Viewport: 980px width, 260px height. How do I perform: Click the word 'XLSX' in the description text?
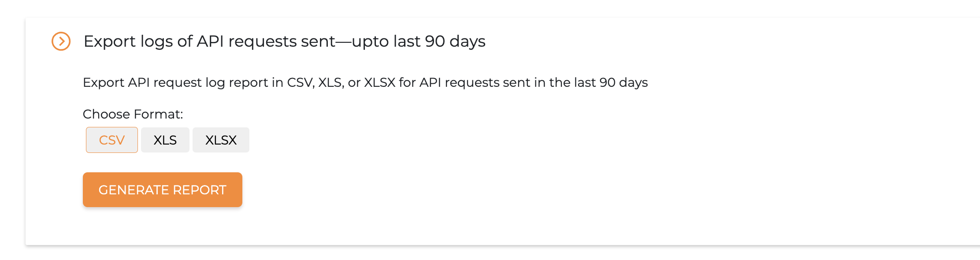point(379,82)
